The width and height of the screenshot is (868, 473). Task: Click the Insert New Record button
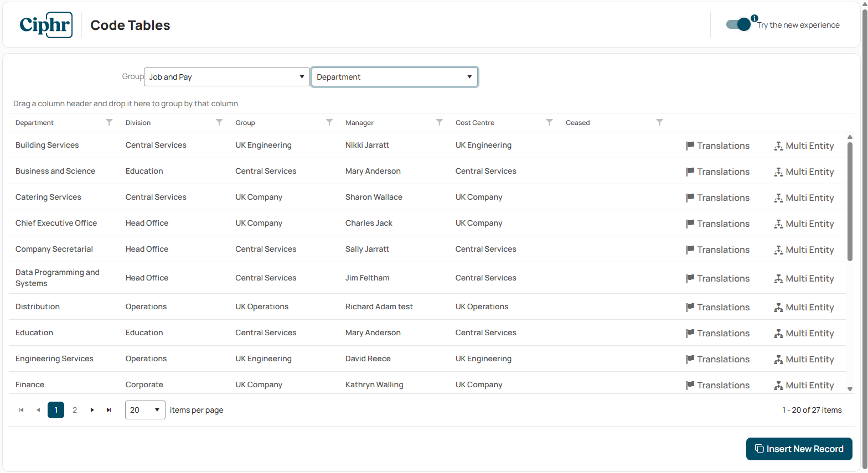(x=799, y=449)
